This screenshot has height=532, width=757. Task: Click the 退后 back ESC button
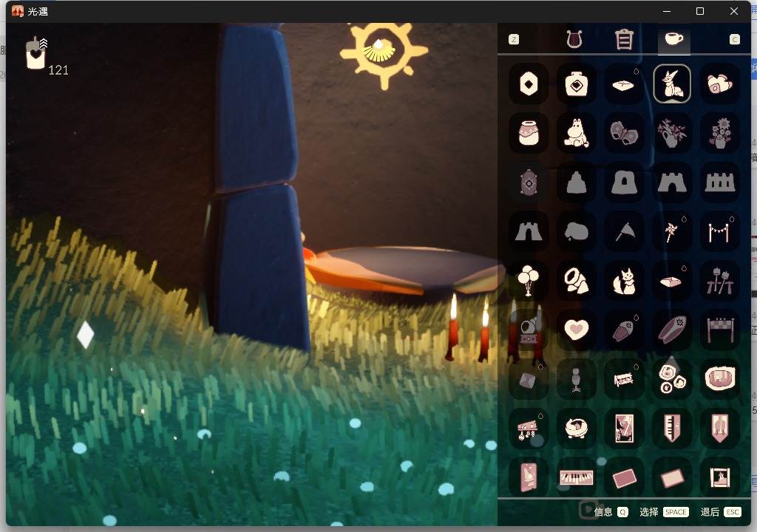pos(721,512)
